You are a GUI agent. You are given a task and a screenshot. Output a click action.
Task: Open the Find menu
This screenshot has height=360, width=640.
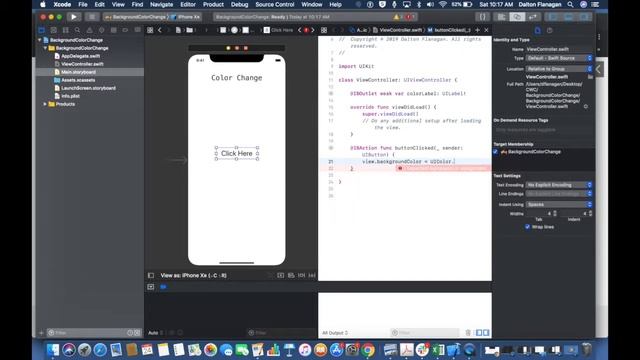point(137,4)
